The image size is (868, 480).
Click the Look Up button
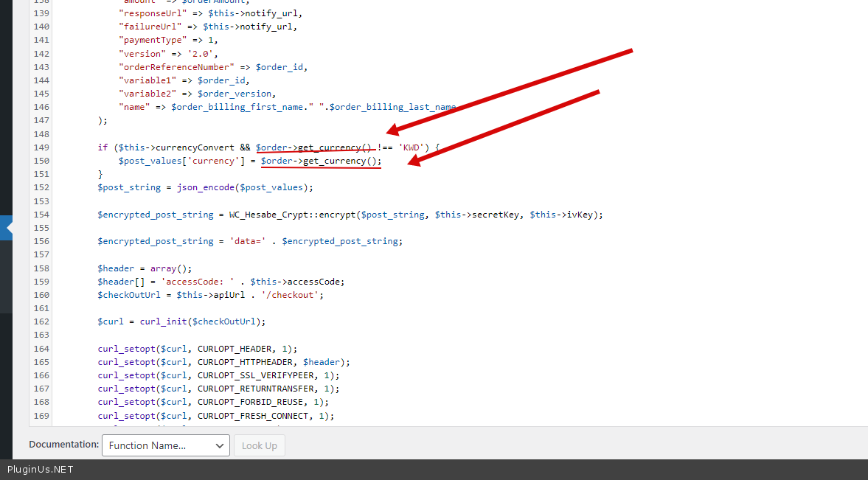[x=259, y=445]
